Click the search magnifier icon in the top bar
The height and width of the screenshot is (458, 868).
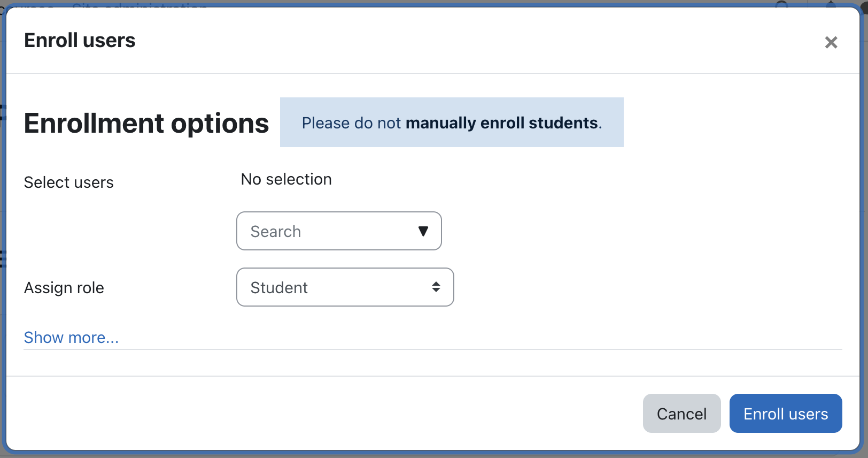(x=781, y=4)
